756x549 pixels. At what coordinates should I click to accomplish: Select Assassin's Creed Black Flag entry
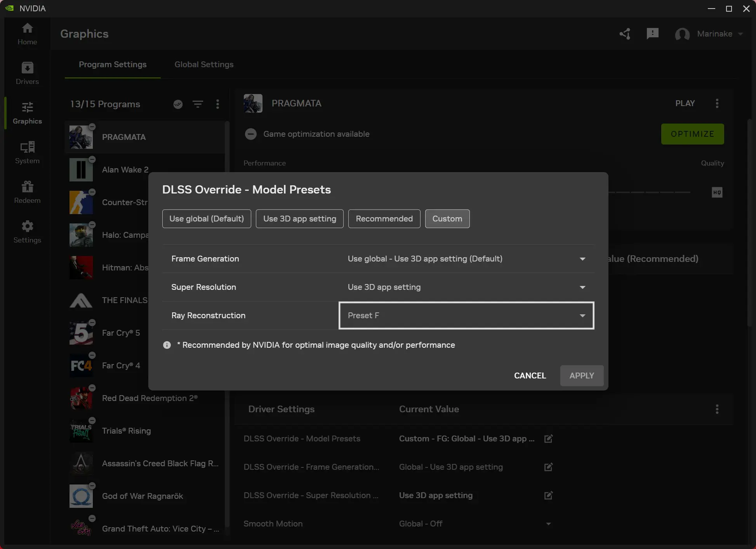pyautogui.click(x=145, y=464)
